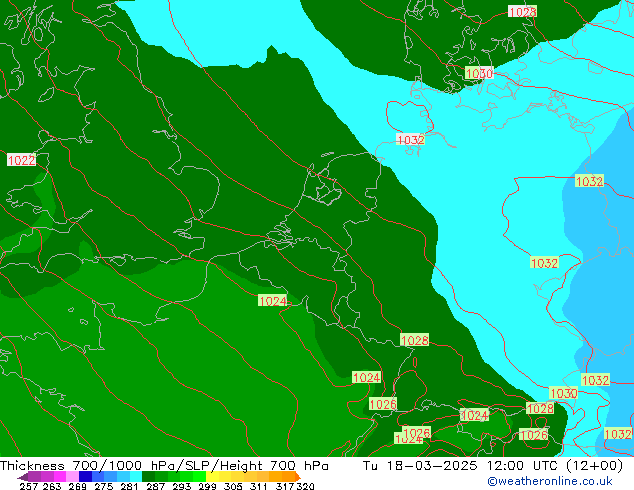Click the '1030' isobar label beside the lower-right 1032
The width and height of the screenshot is (634, 490).
[563, 393]
